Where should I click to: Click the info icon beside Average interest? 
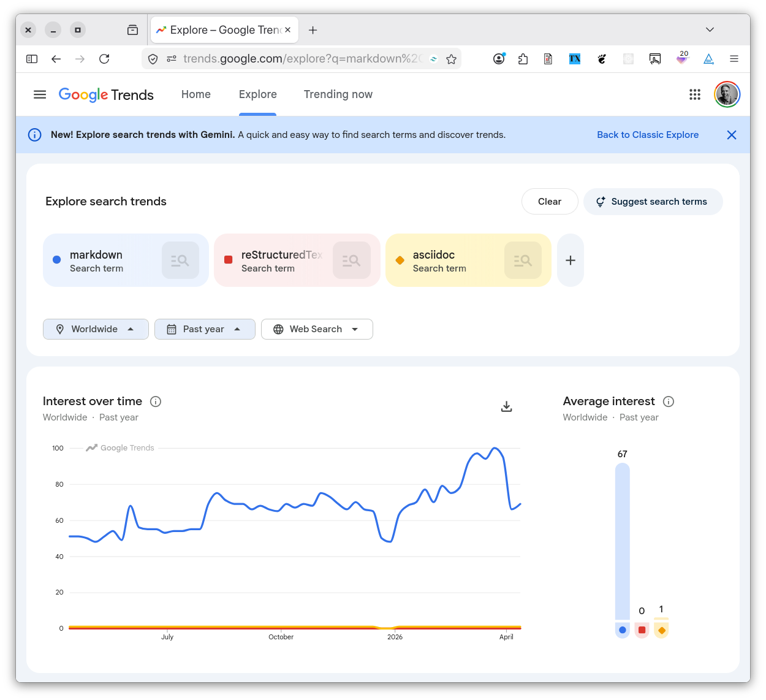pyautogui.click(x=669, y=401)
